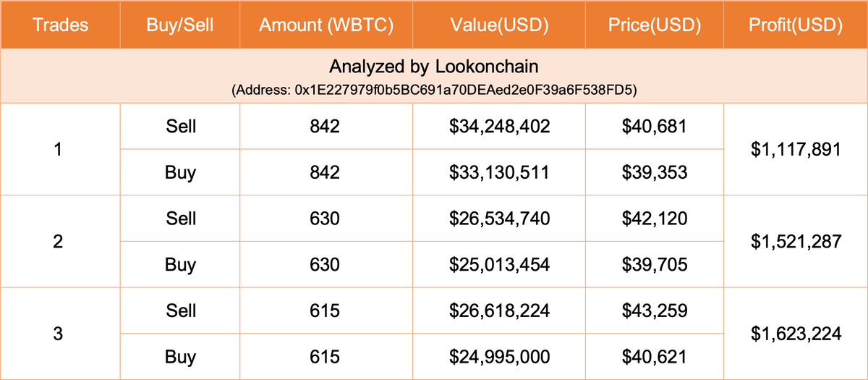Click the Analyzed by Lookonchain title
This screenshot has width=868, height=380.
(433, 67)
